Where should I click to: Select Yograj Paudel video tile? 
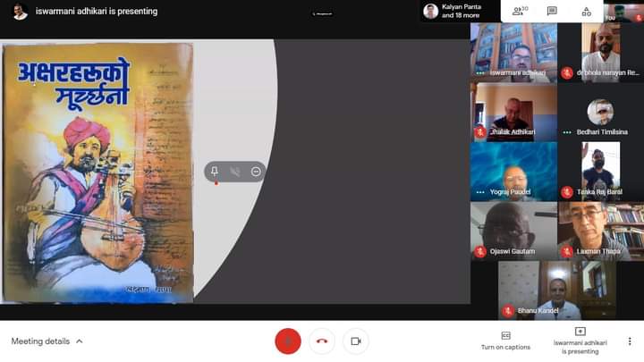513,172
